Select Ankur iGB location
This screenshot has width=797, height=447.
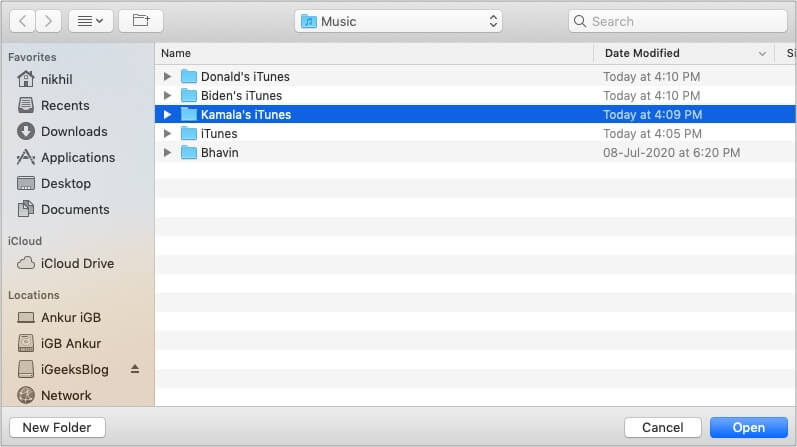[x=71, y=317]
